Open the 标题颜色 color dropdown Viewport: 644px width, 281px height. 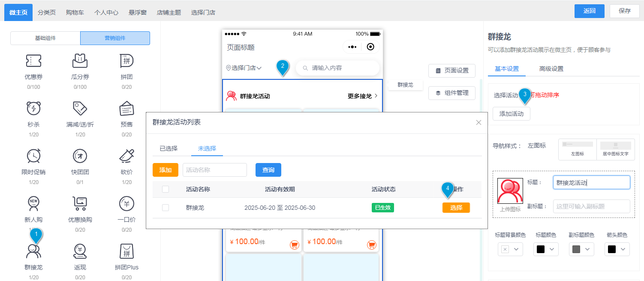point(546,249)
